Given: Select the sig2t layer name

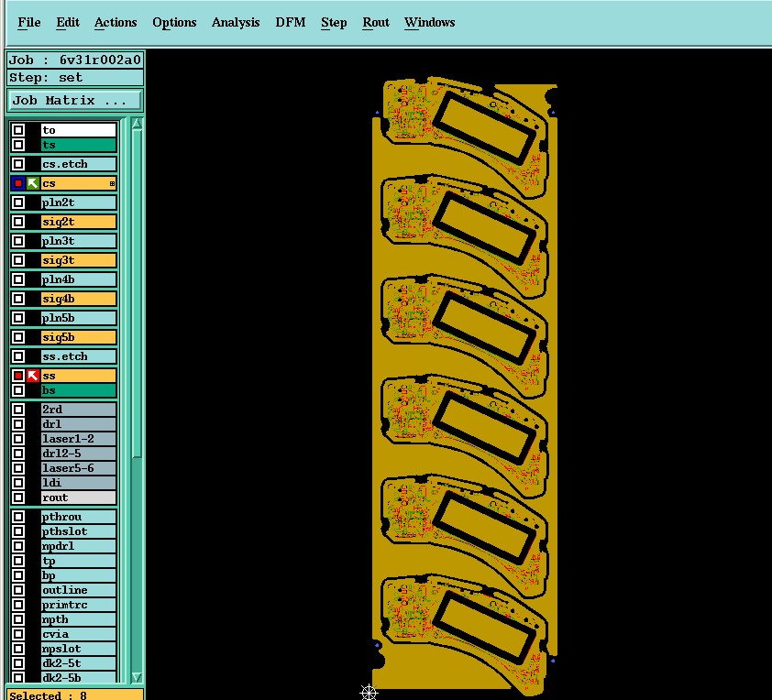Looking at the screenshot, I should click(79, 222).
